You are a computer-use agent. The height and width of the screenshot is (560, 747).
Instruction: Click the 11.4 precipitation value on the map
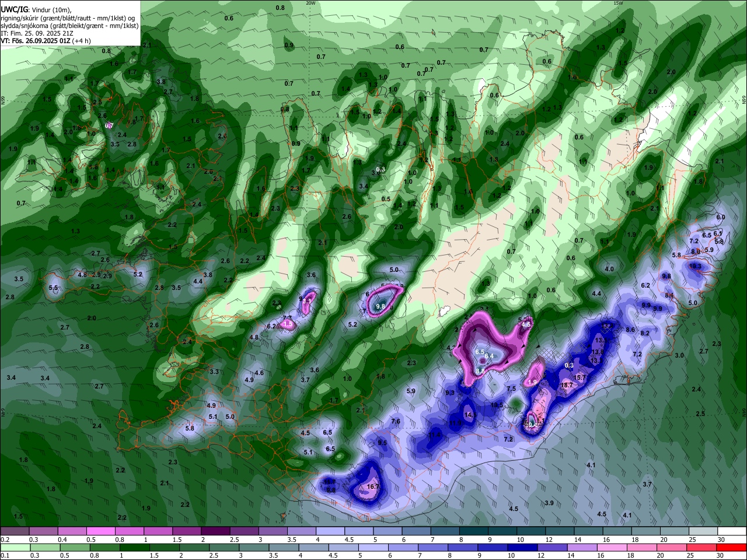435,435
